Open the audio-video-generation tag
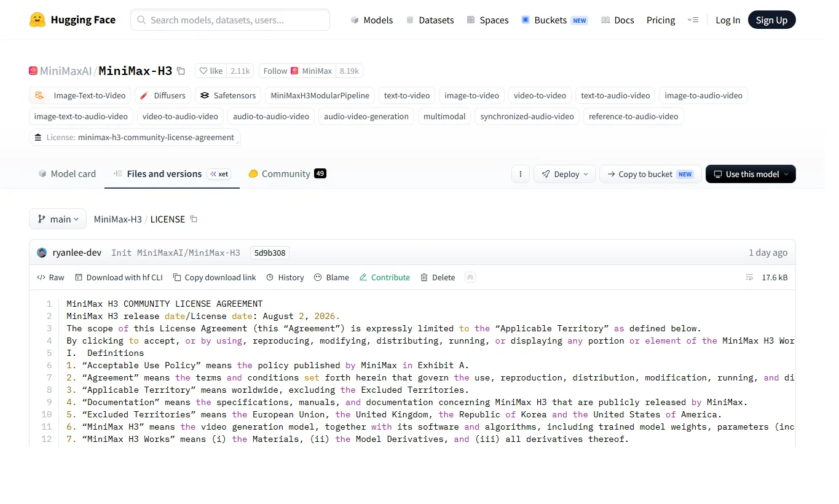The height and width of the screenshot is (504, 839). pyautogui.click(x=366, y=116)
